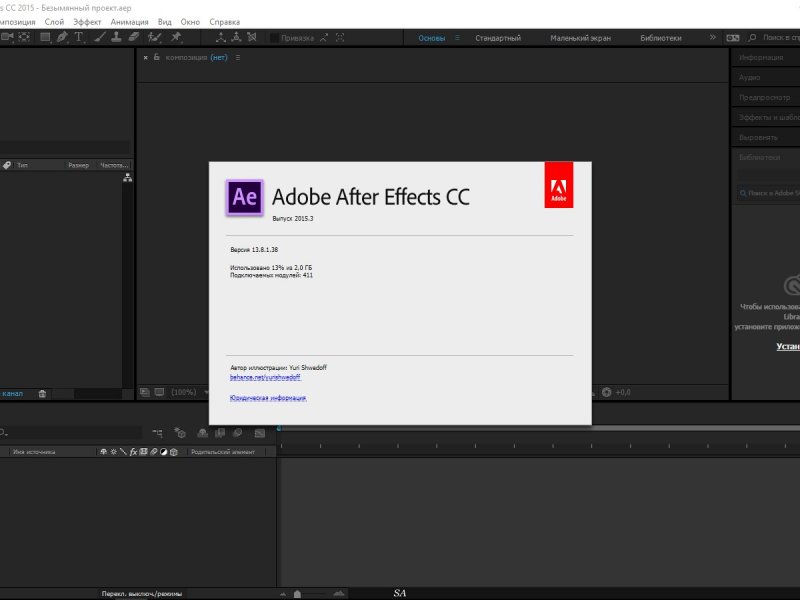
Task: Toggle the adjustment layer column header
Action: [164, 452]
